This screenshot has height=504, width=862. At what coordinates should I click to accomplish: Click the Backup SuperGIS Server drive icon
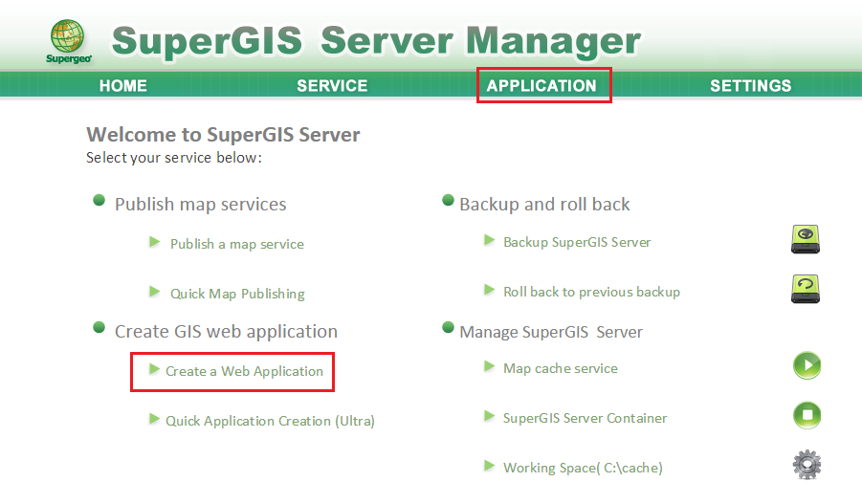(806, 239)
